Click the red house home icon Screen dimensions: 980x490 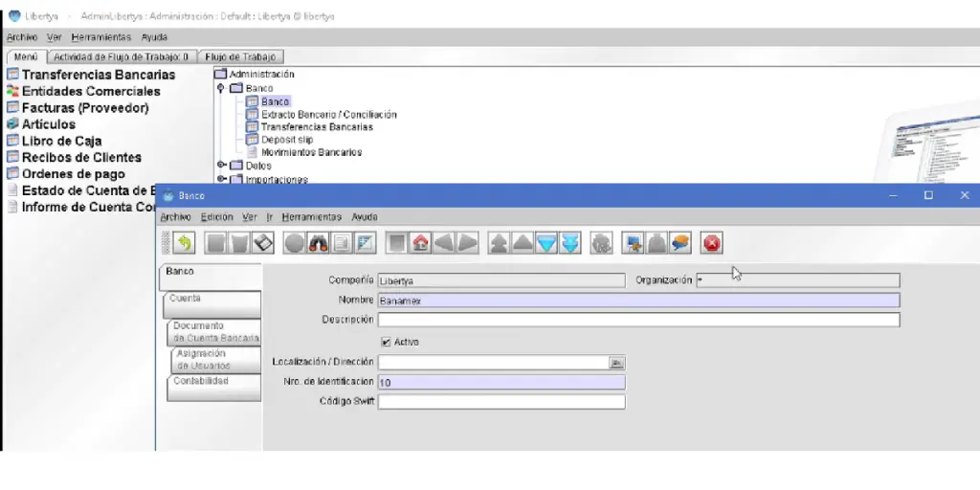[420, 244]
